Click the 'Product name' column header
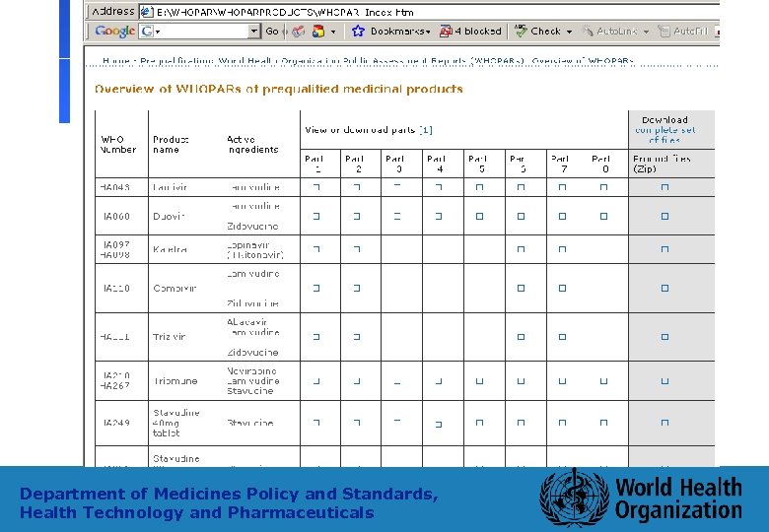The height and width of the screenshot is (532, 769). click(x=171, y=145)
